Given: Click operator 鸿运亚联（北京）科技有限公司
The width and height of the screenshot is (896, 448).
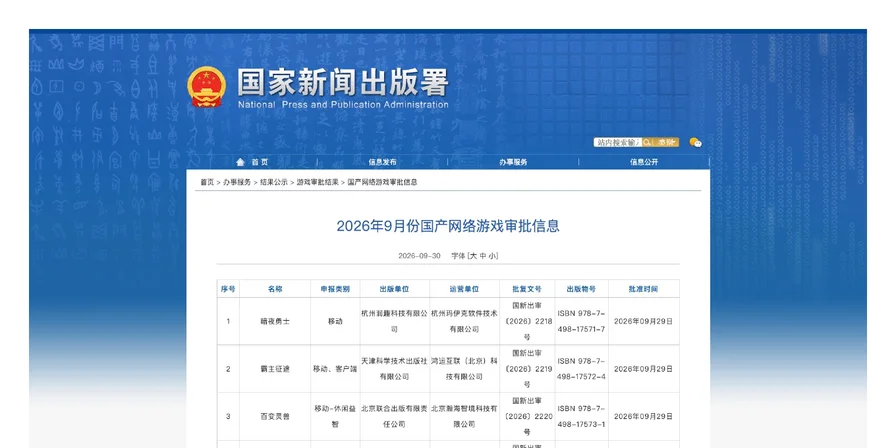Looking at the screenshot, I should (x=464, y=369).
